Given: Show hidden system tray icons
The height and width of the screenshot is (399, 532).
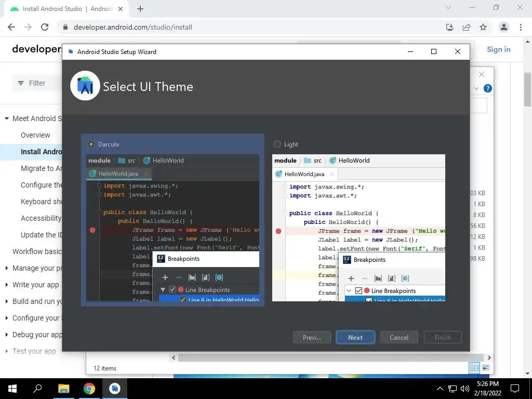Looking at the screenshot, I should click(x=440, y=389).
